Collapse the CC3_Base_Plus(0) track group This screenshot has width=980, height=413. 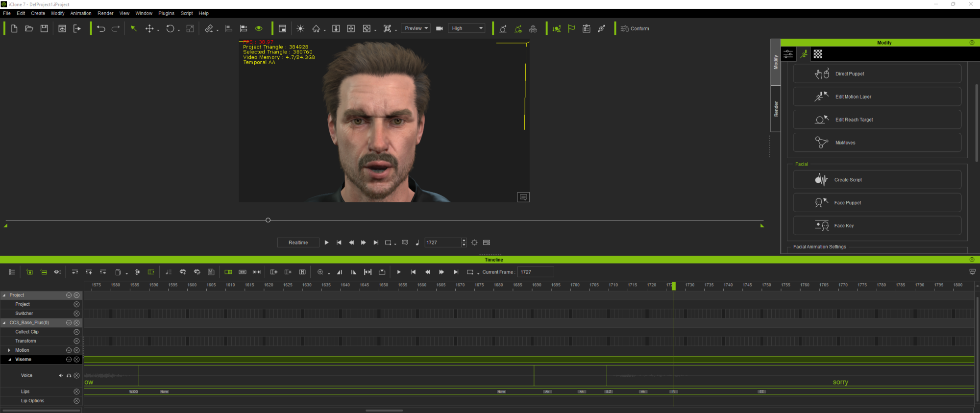pyautogui.click(x=4, y=323)
